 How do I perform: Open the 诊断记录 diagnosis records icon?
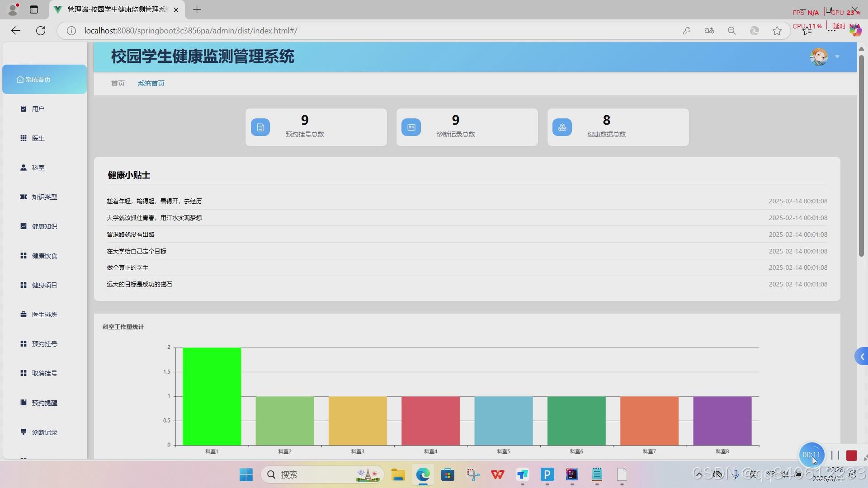point(23,432)
